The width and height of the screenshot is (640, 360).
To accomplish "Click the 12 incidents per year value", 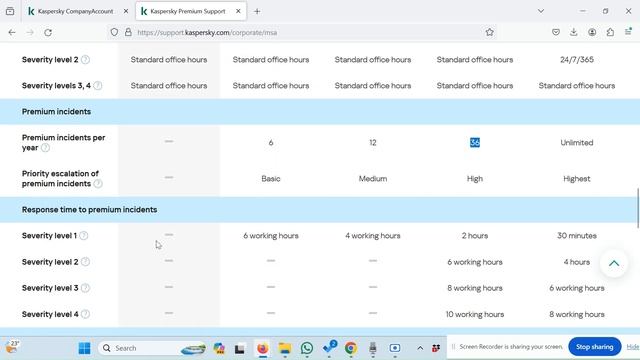I will pyautogui.click(x=373, y=142).
